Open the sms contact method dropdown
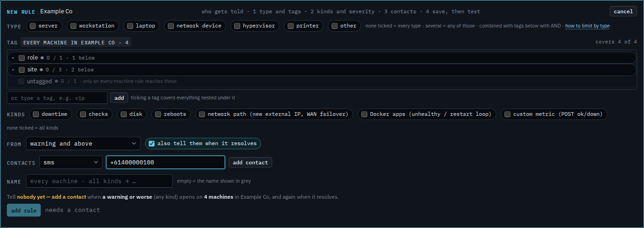The image size is (644, 228). click(71, 163)
